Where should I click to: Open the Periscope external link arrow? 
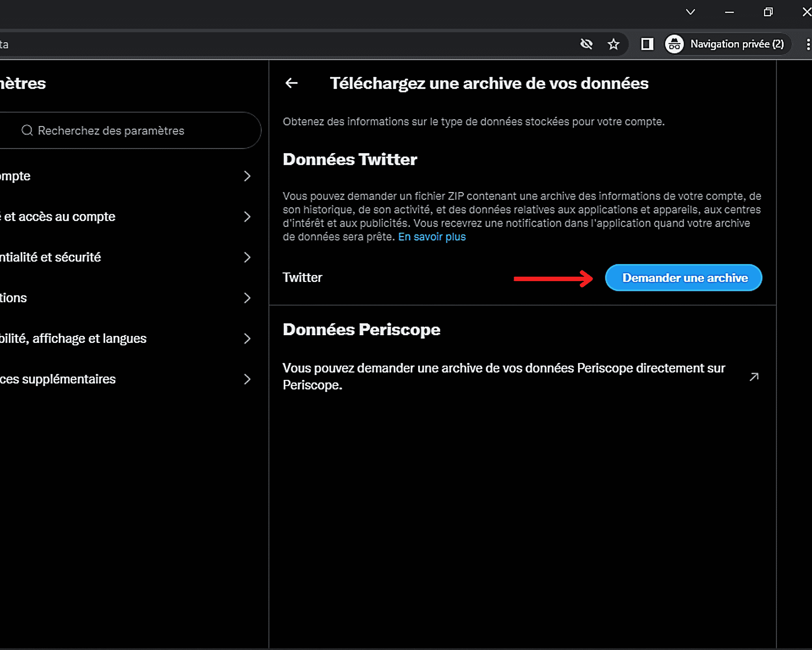click(754, 377)
